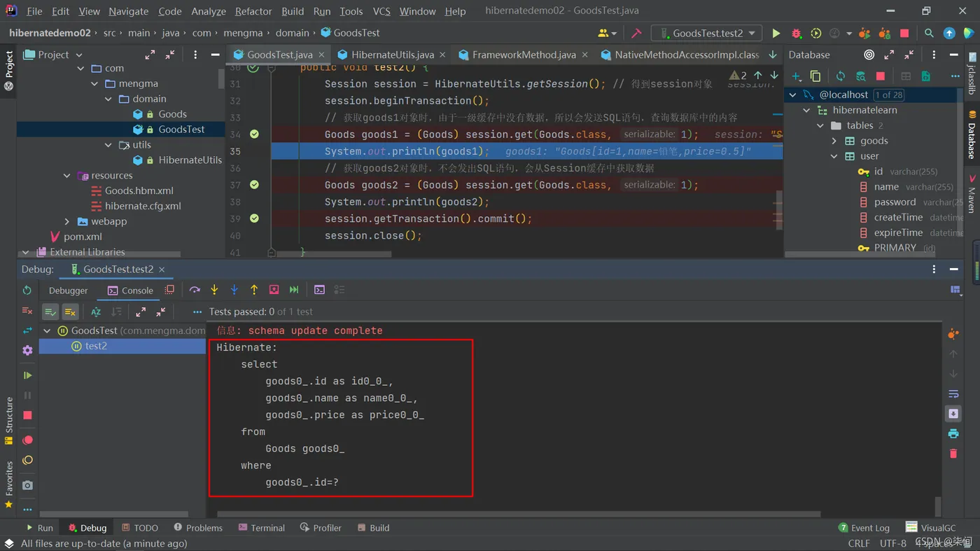The height and width of the screenshot is (551, 980).
Task: Open the Navigate menu
Action: (x=129, y=11)
